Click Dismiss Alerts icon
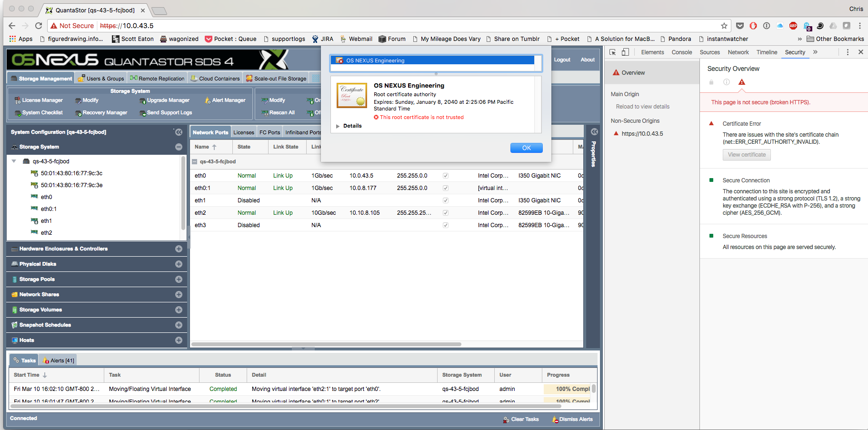Screen dimensions: 868x430 555,420
